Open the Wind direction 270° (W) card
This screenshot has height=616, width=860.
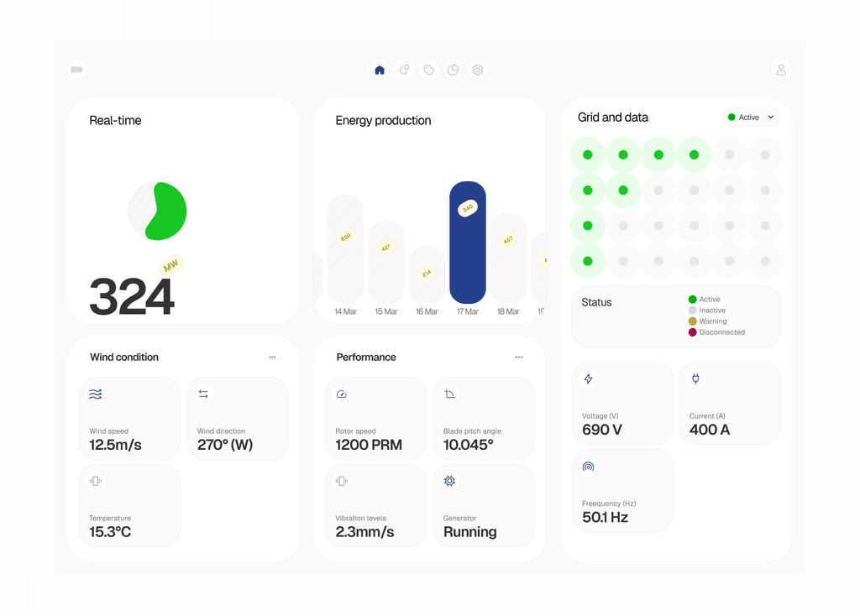click(x=238, y=418)
